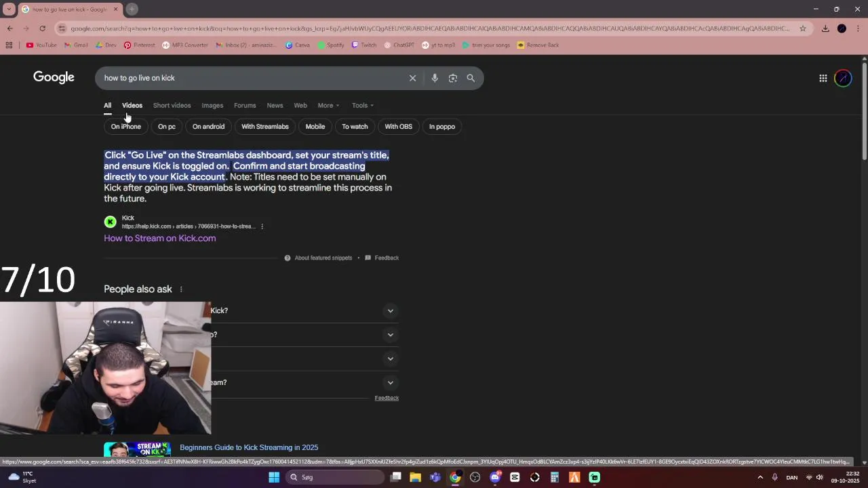Switch to the Forums tab

click(x=245, y=105)
